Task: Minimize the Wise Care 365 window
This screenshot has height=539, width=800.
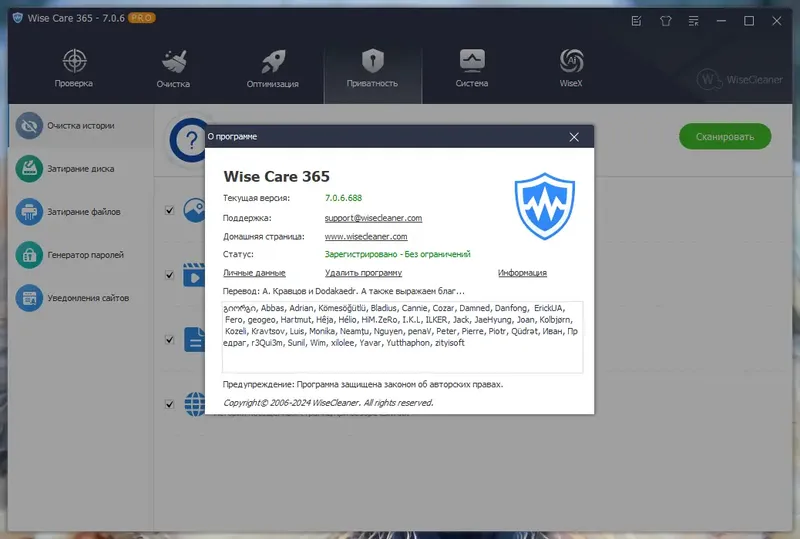Action: pos(721,21)
